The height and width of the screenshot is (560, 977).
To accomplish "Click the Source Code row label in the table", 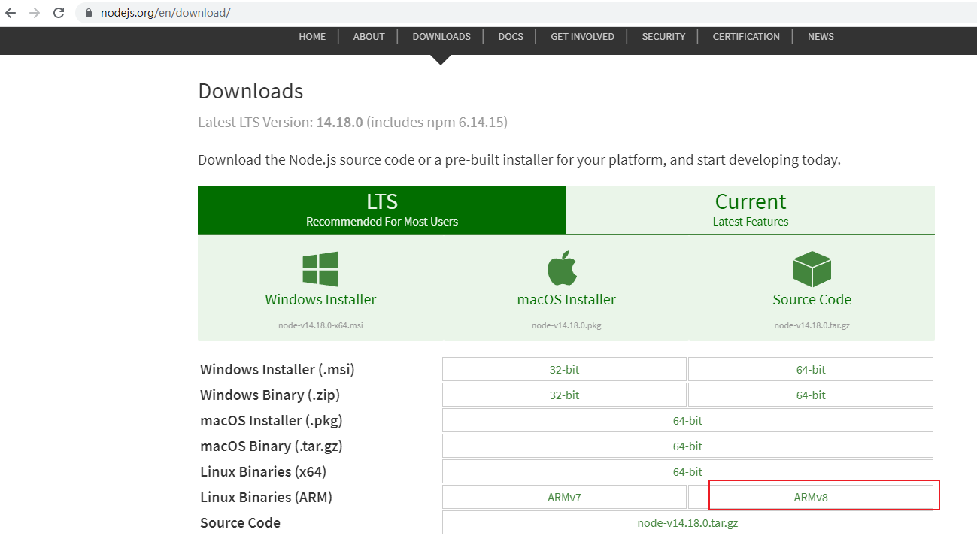I will point(240,522).
